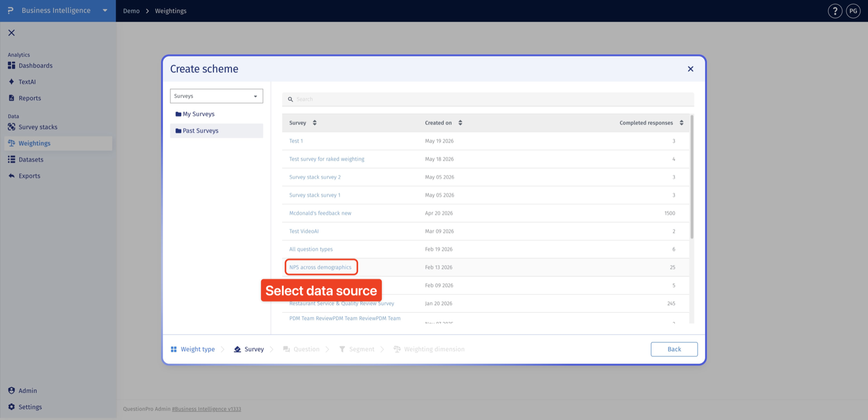Screen dimensions: 868x420
Task: Expand the Surveys dropdown
Action: click(x=216, y=96)
